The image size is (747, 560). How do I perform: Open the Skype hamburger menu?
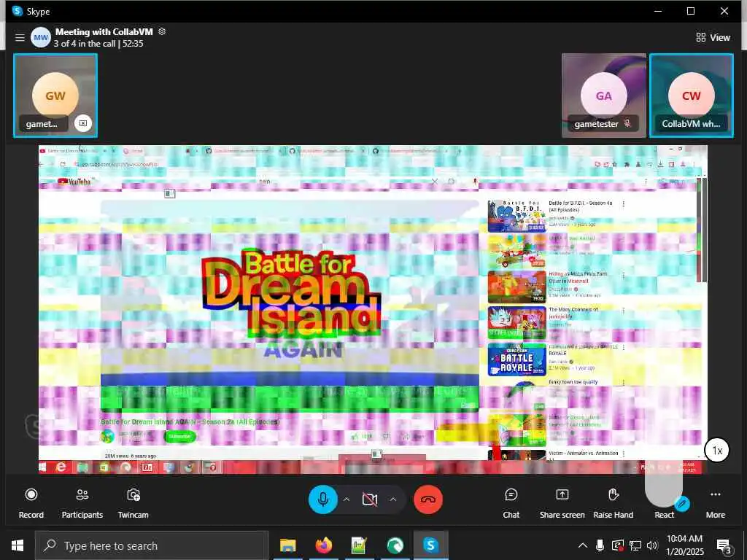20,37
